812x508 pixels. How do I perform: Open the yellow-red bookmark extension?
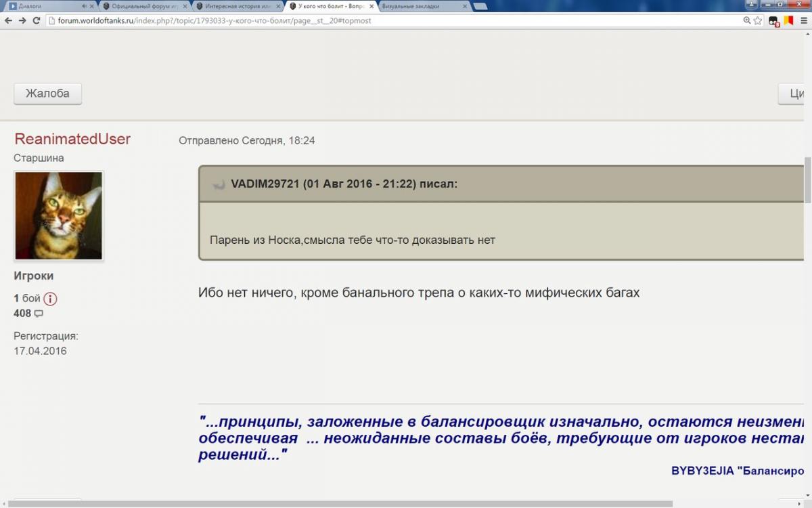[x=788, y=20]
